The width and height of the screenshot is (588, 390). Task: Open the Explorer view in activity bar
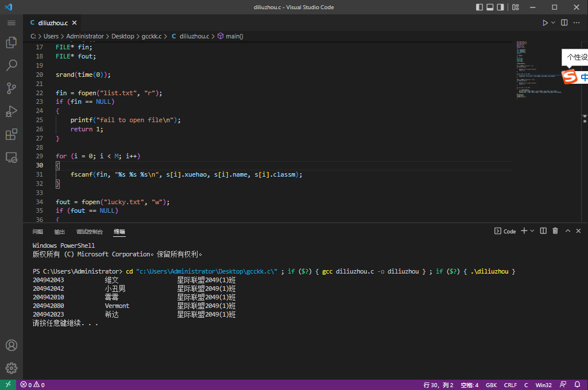11,42
